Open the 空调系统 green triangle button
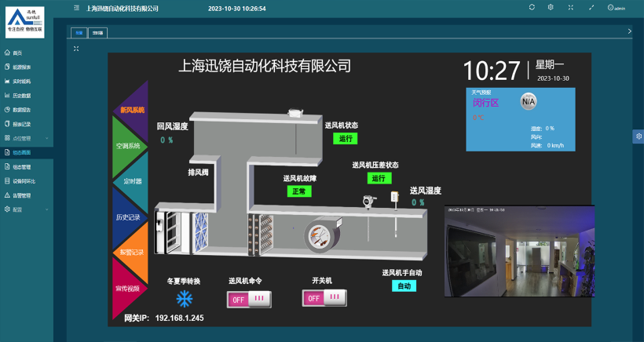 pos(126,146)
